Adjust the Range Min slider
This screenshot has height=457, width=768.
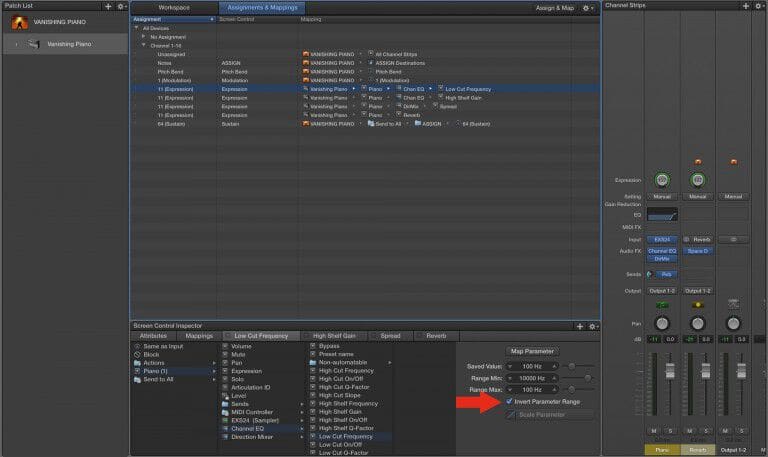click(x=587, y=378)
